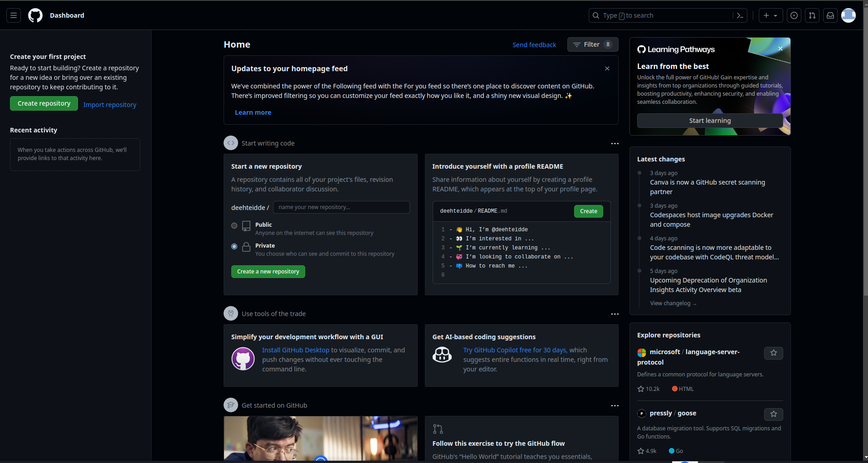Viewport: 868px width, 463px height.
Task: Select the Private repository radio button
Action: click(234, 247)
